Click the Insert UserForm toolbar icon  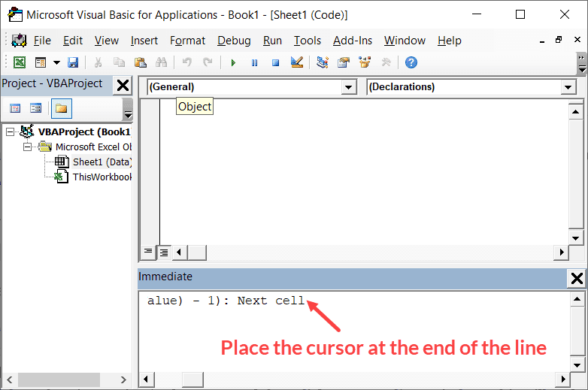coord(41,62)
